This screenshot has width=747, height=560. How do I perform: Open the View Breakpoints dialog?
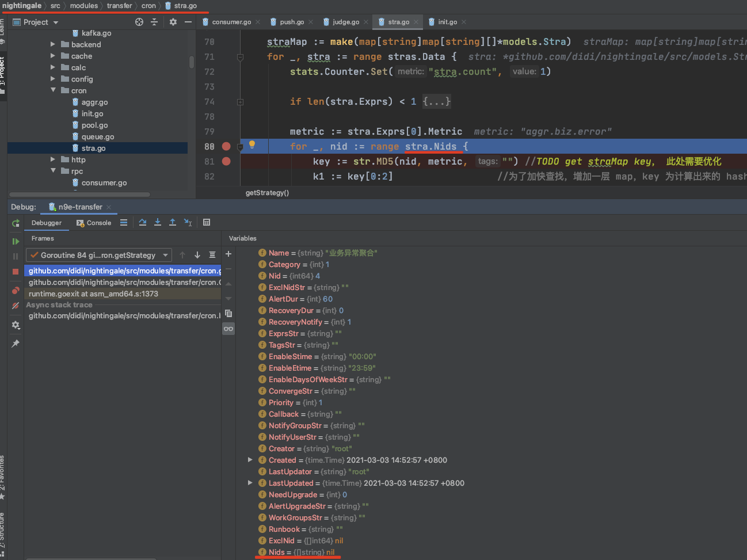16,291
